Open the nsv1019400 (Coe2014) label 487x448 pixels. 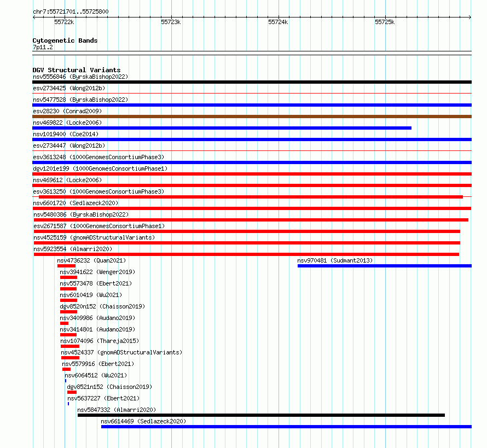66,134
